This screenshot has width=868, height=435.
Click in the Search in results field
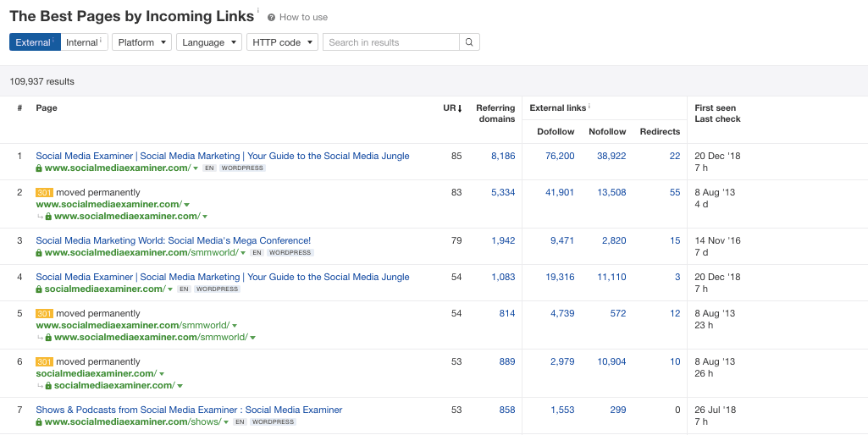click(x=391, y=42)
